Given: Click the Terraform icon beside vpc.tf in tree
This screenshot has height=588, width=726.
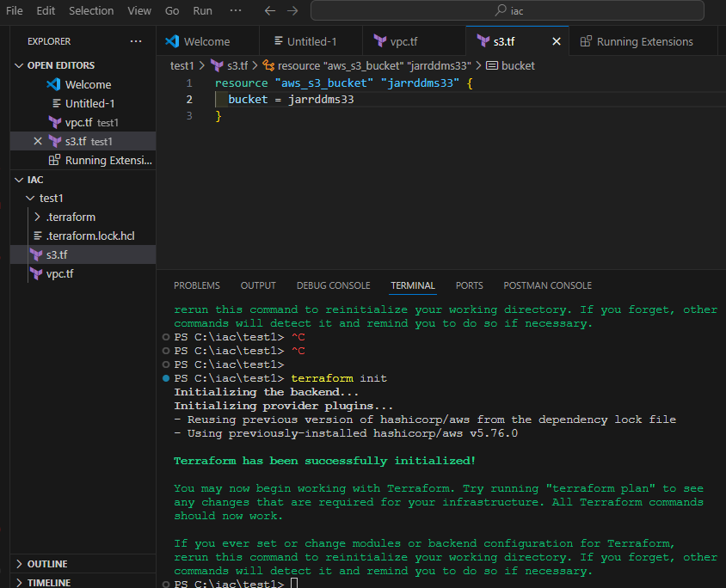Looking at the screenshot, I should [36, 274].
